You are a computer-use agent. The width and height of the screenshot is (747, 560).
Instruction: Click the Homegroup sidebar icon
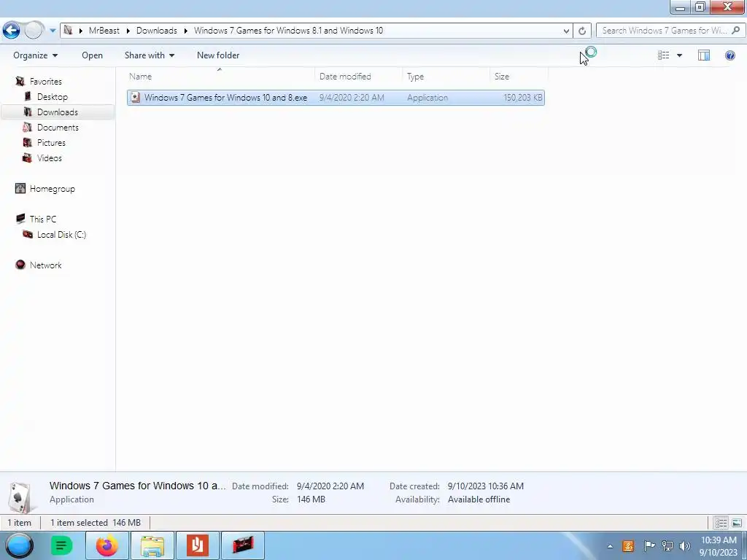[x=20, y=189]
